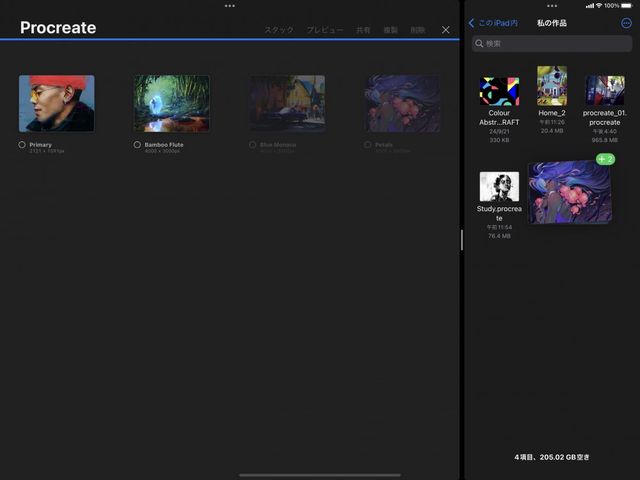Image resolution: width=640 pixels, height=480 pixels.
Task: Open Files window multitasking three-dots menu
Action: tap(552, 6)
